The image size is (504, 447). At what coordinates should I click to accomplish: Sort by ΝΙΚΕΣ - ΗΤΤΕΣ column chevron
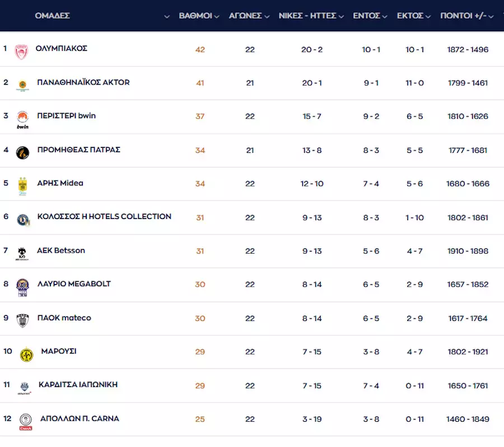click(341, 17)
